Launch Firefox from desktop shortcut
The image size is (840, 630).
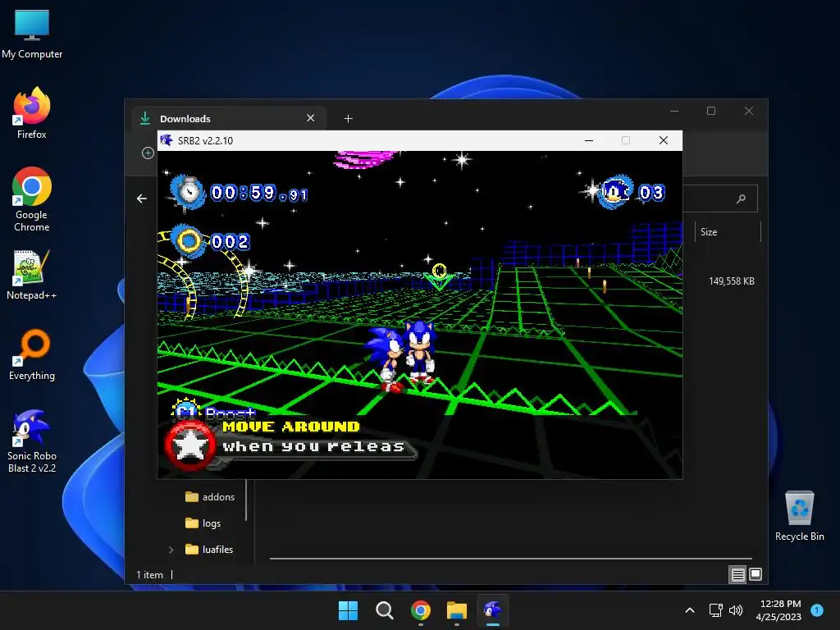coord(32,113)
